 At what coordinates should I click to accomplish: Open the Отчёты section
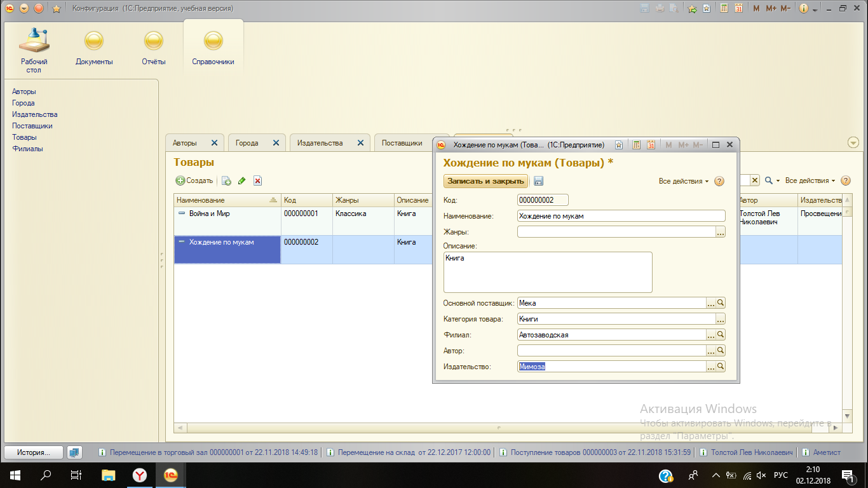[x=154, y=49]
